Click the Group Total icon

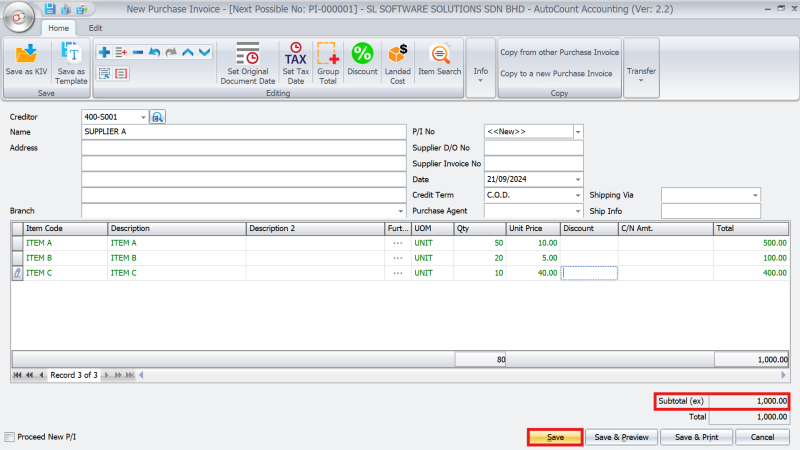(x=328, y=53)
